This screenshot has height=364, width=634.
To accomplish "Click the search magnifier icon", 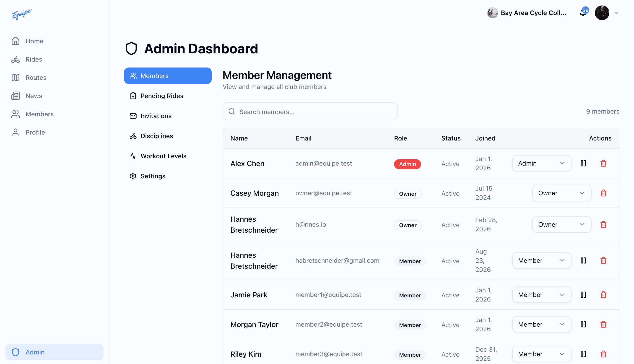I will [x=232, y=112].
